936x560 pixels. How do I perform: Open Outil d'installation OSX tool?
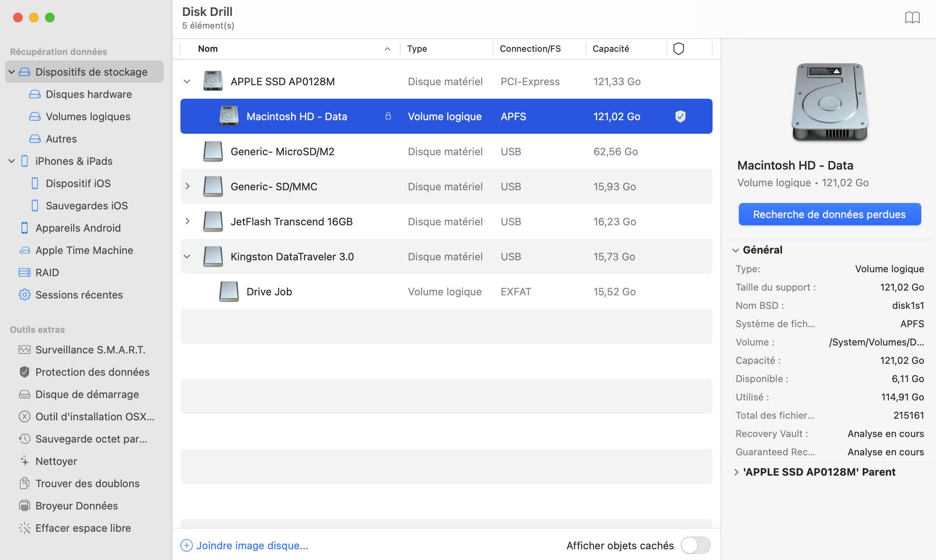pos(86,416)
